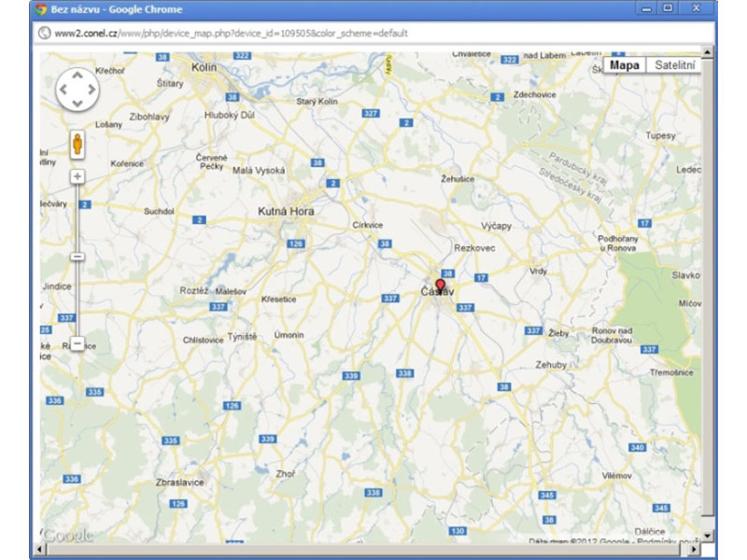The width and height of the screenshot is (747, 560).
Task: Click the Zibohlavy label
Action: point(149,117)
